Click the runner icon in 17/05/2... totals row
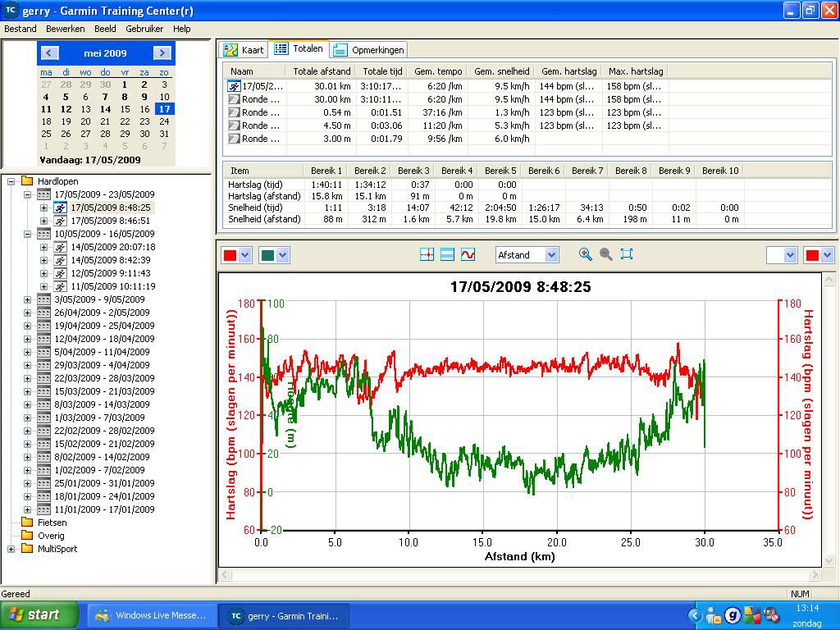Viewport: 840px width, 630px height. click(234, 86)
